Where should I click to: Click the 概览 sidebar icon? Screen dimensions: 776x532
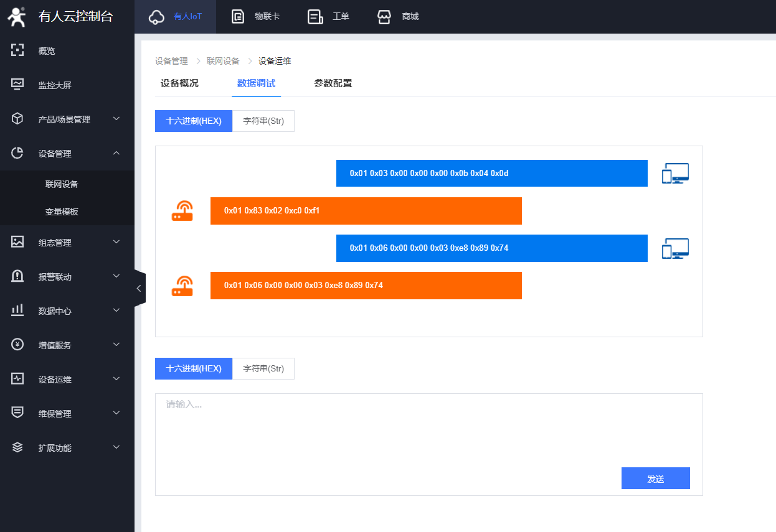click(17, 50)
